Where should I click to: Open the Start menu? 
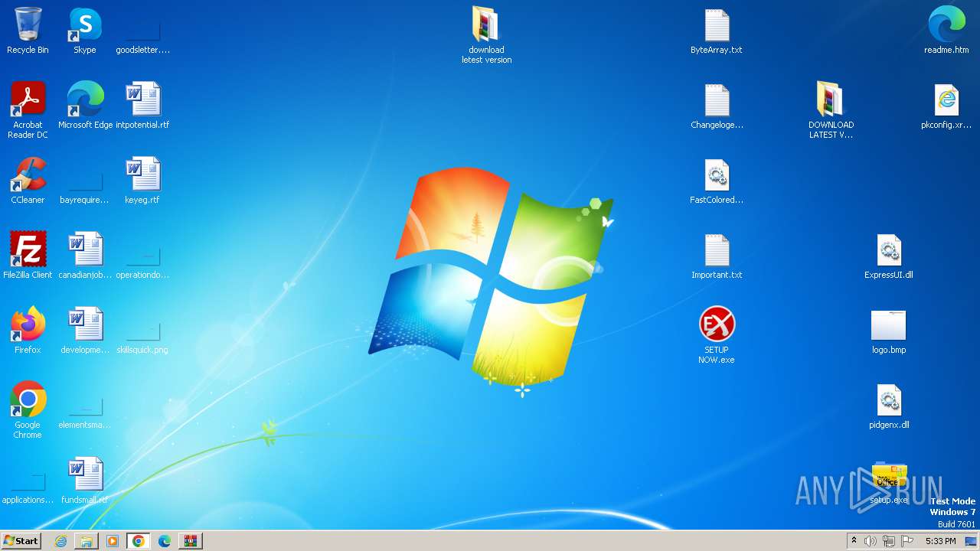21,541
